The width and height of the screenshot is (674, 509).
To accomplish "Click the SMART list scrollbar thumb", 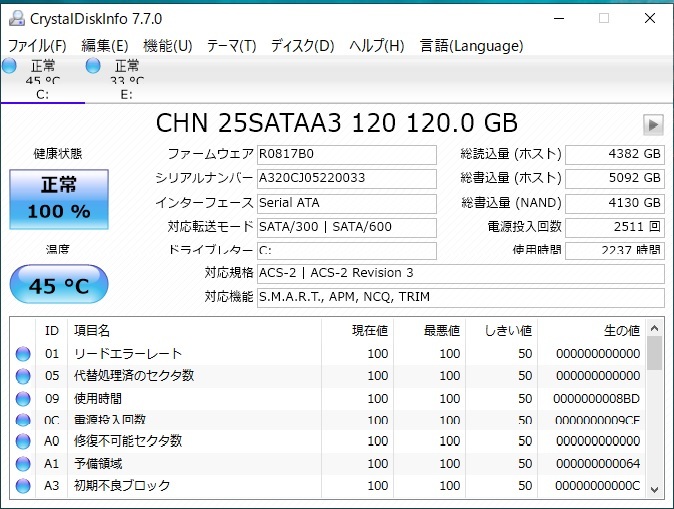I will [654, 353].
